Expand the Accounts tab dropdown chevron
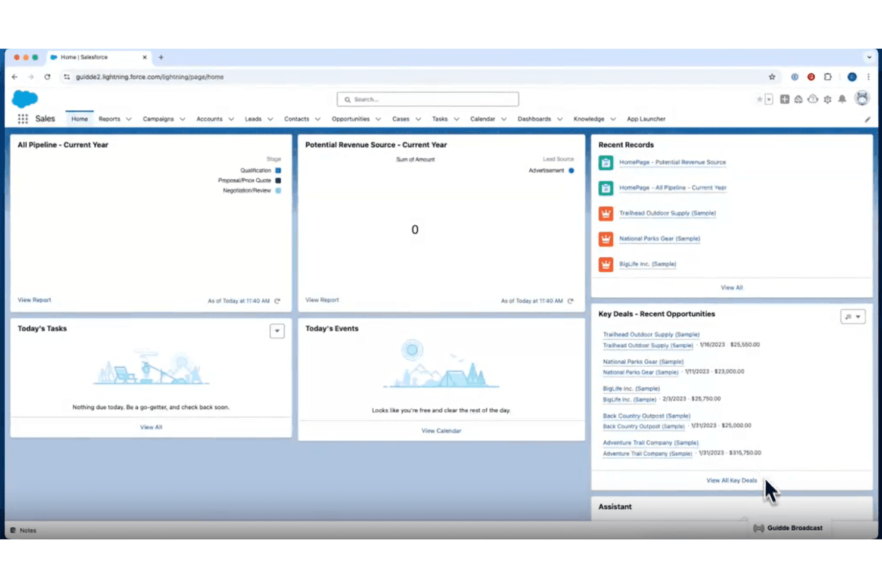 pyautogui.click(x=231, y=119)
